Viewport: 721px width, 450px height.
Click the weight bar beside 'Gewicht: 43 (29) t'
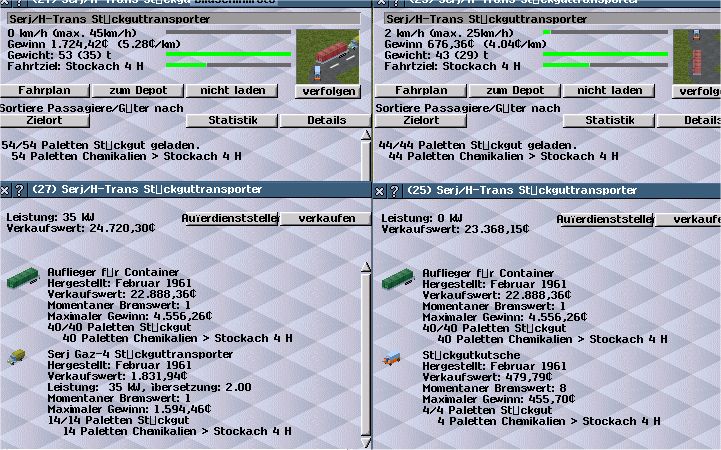click(605, 54)
